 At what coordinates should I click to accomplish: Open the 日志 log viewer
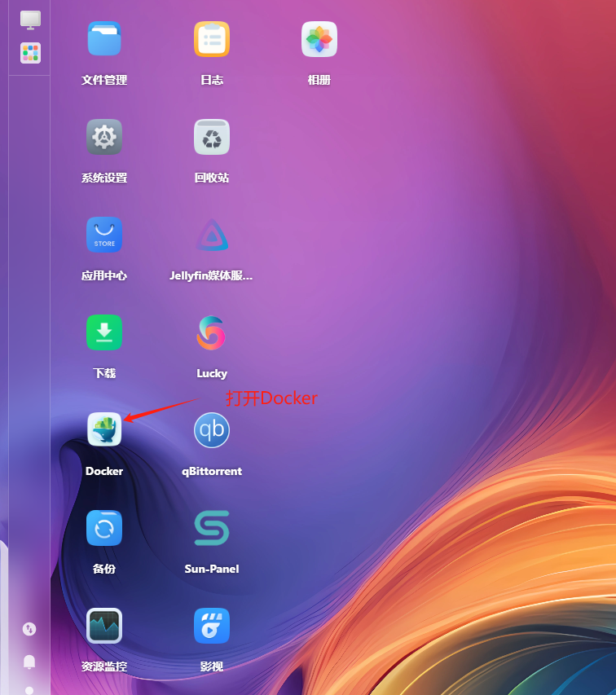212,39
